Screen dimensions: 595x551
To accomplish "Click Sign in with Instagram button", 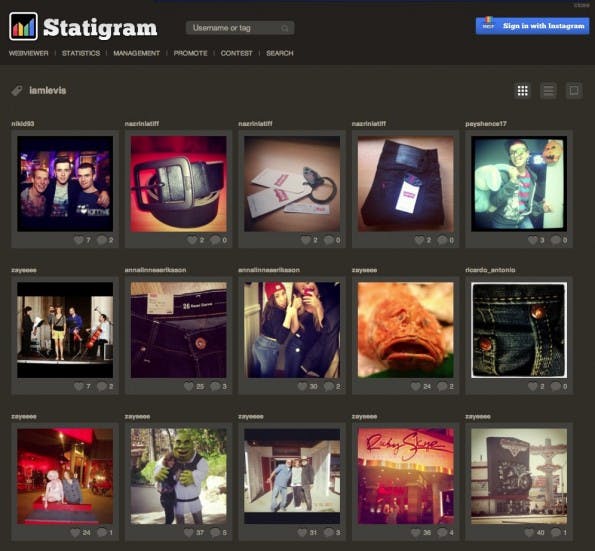I will click(532, 26).
